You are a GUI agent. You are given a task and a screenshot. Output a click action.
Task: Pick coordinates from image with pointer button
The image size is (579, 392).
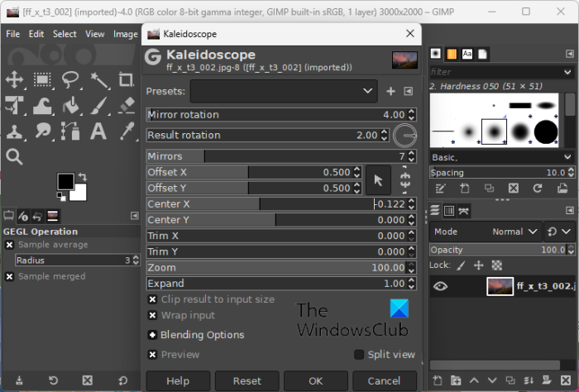[378, 180]
